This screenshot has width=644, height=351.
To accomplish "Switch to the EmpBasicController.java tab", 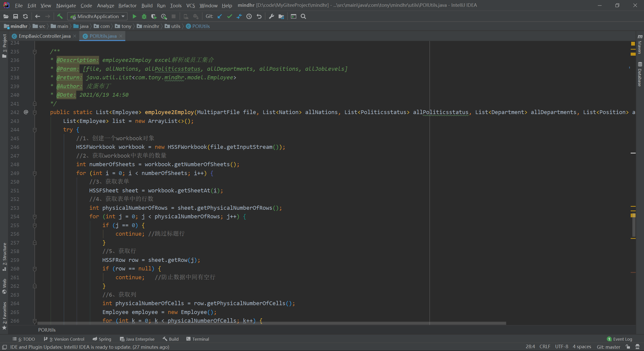I will click(45, 36).
